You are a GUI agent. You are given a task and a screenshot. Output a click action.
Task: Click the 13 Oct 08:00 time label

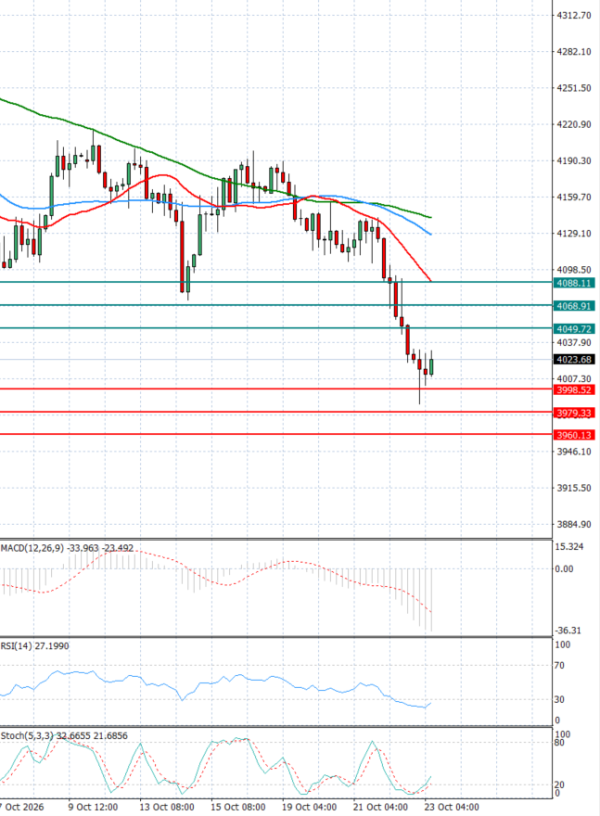pos(167,807)
